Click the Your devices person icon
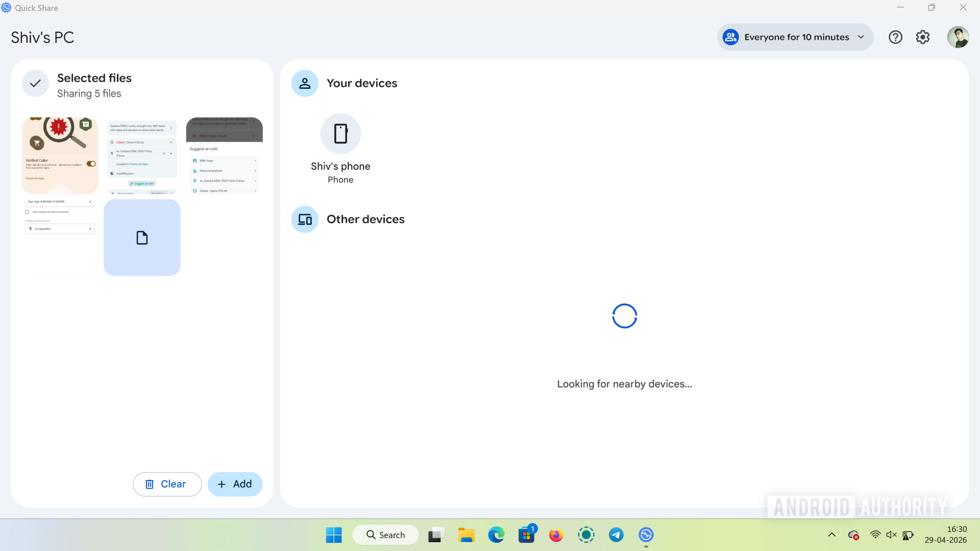This screenshot has width=980, height=551. pos(304,83)
